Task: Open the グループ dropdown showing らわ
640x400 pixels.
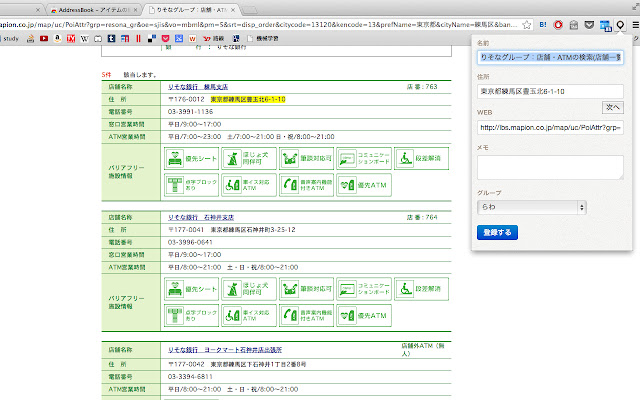Action: point(531,207)
